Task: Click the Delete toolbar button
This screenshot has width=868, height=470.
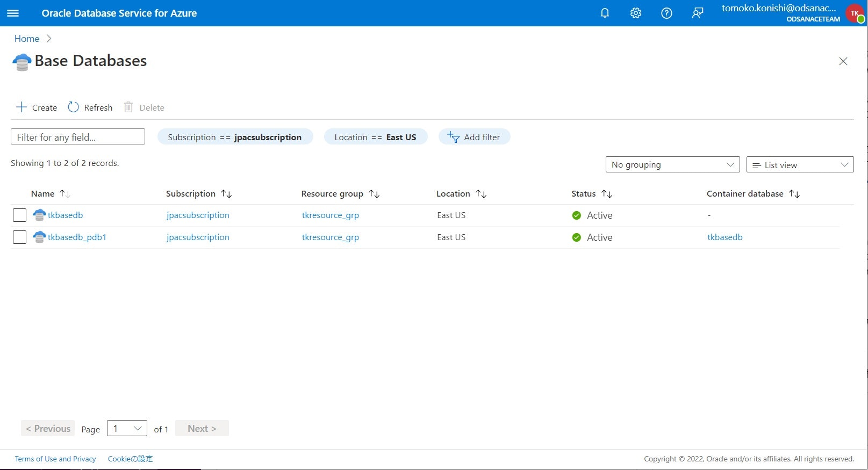Action: click(x=144, y=107)
